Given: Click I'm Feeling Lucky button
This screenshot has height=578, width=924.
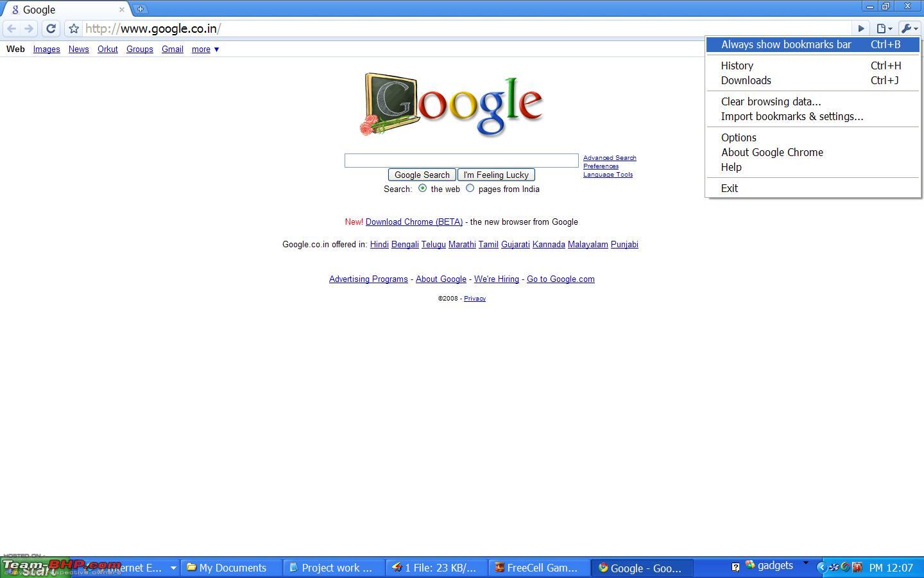Looking at the screenshot, I should tap(496, 175).
